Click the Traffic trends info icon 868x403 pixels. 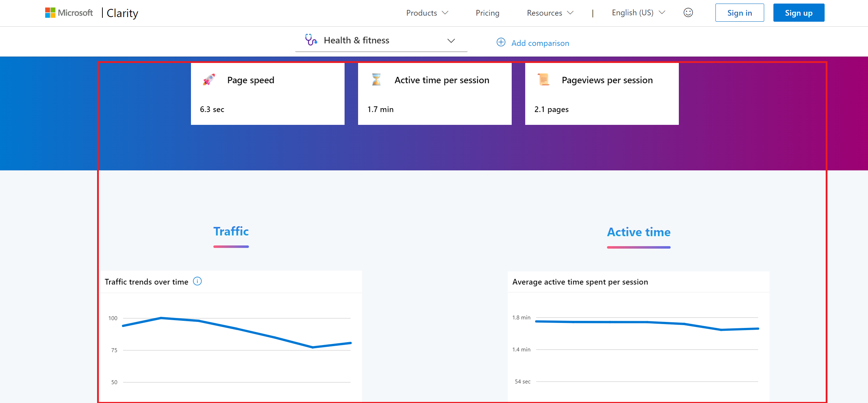197,281
